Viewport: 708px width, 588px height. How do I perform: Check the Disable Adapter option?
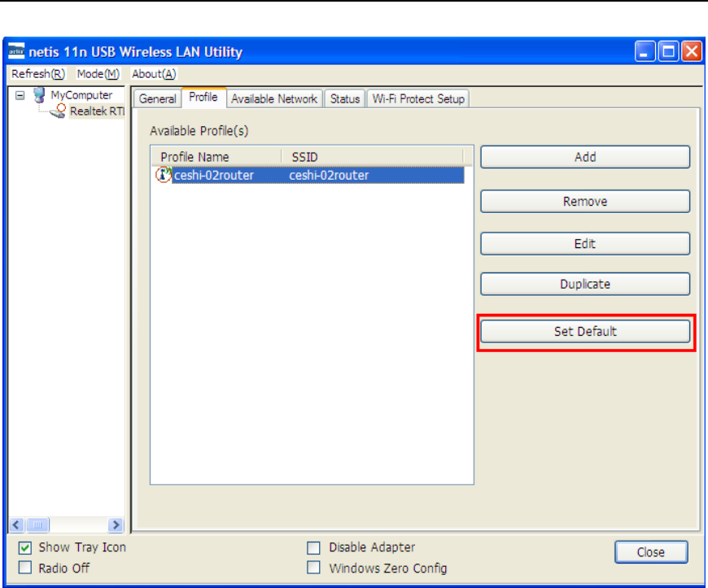pos(313,548)
